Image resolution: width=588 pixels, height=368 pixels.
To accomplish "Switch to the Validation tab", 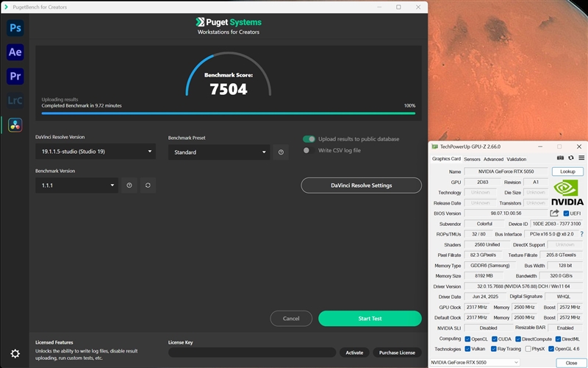I will (x=517, y=159).
